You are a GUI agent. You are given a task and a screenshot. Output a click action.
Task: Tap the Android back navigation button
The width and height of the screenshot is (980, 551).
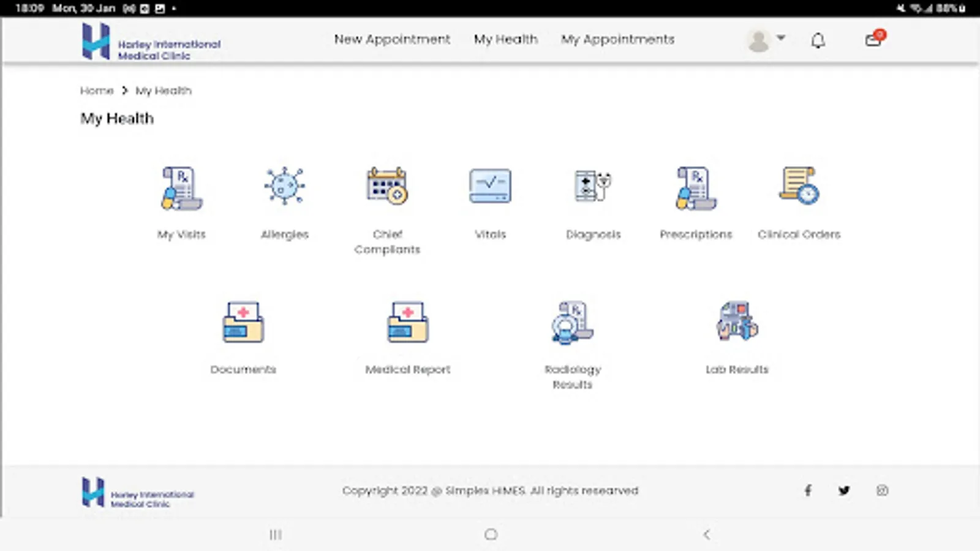click(x=708, y=534)
